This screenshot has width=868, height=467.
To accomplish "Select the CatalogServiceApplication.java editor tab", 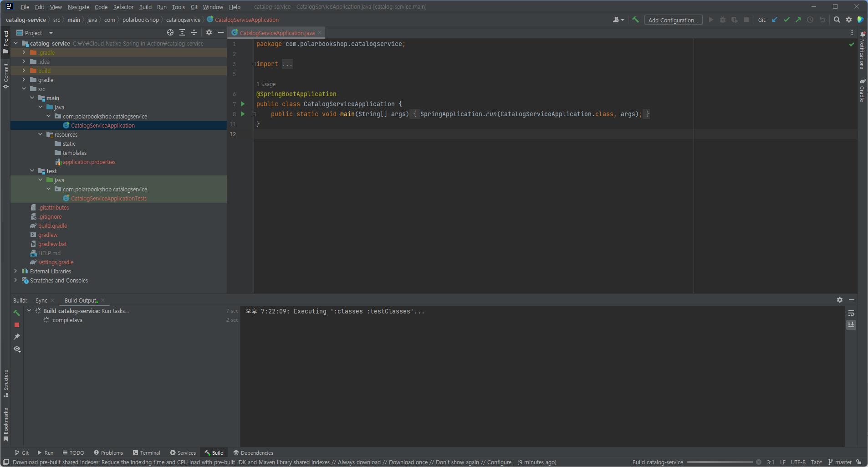I will 277,33.
